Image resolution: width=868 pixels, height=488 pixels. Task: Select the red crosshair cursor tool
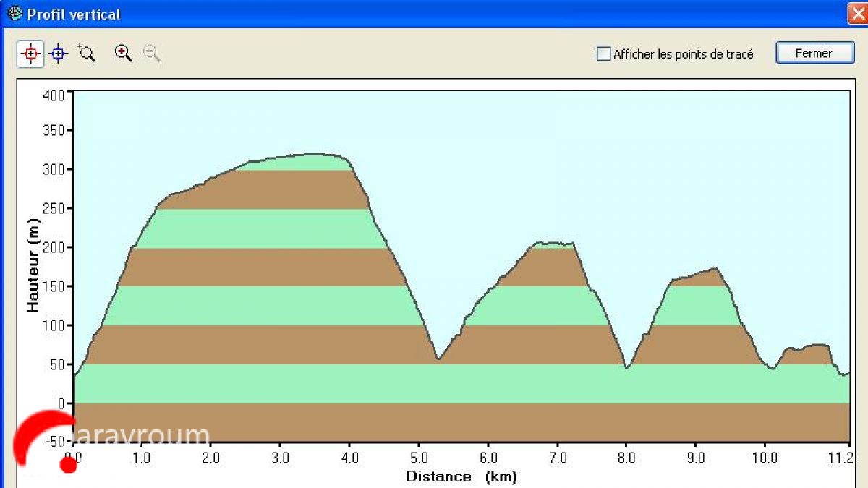click(x=30, y=53)
